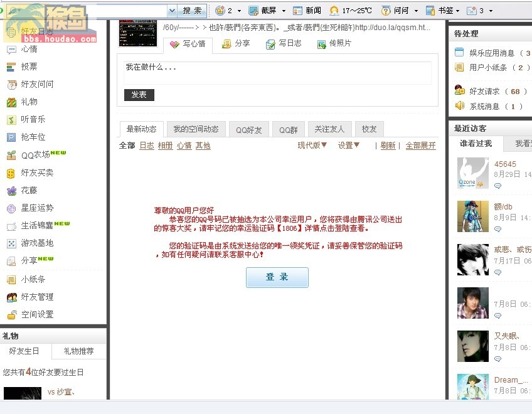Select the 校友 tab

(369, 129)
